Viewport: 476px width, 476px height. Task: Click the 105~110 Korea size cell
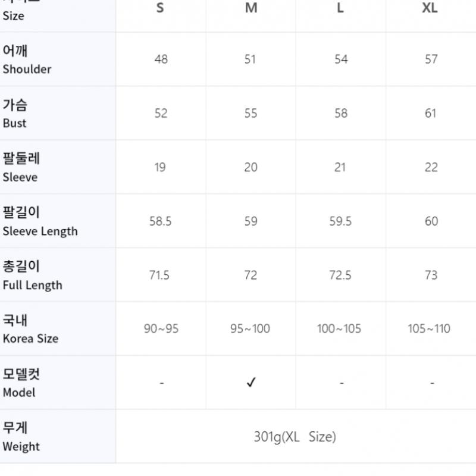point(429,329)
